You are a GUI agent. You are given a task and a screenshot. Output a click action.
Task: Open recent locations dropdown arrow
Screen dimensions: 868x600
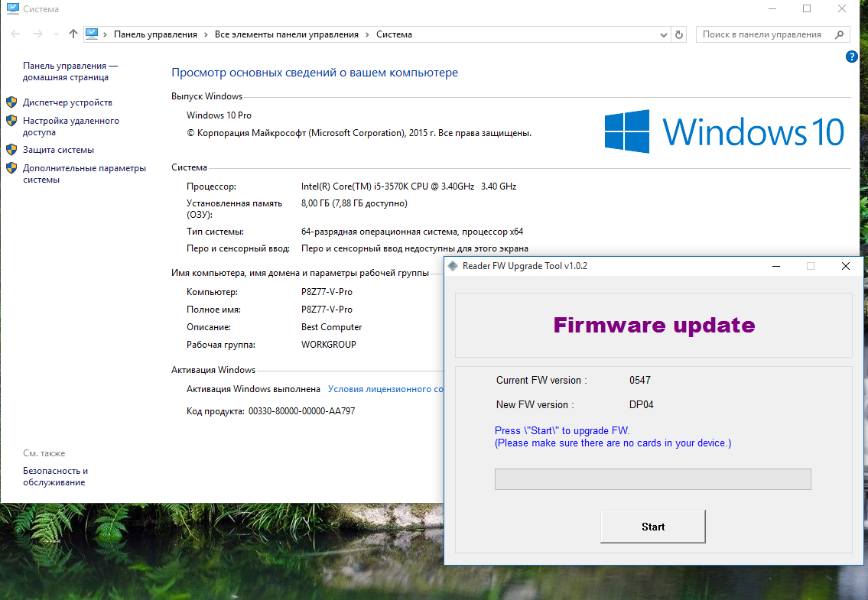pyautogui.click(x=56, y=34)
